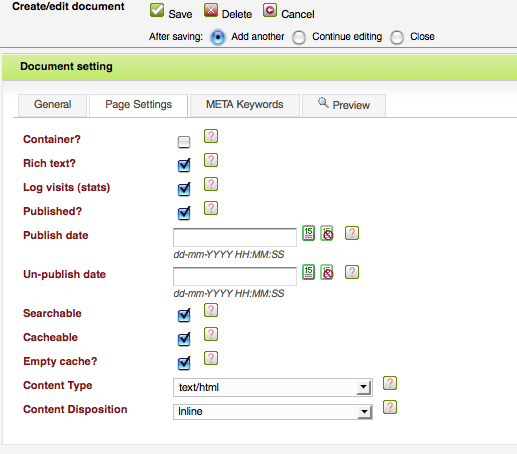Show help for the Container option
This screenshot has width=517, height=454.
tap(211, 136)
